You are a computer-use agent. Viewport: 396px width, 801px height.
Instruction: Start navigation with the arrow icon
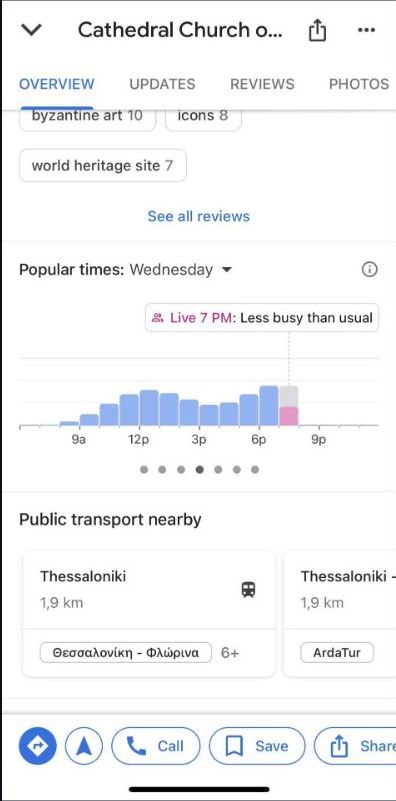(84, 746)
